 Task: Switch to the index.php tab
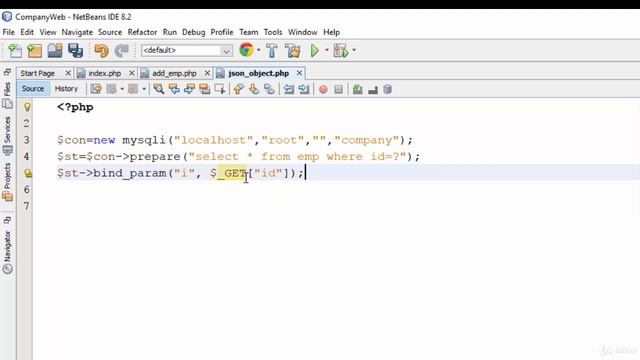point(105,73)
